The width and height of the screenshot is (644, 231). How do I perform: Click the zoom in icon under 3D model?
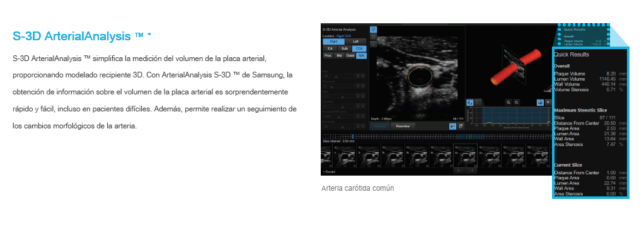(509, 103)
